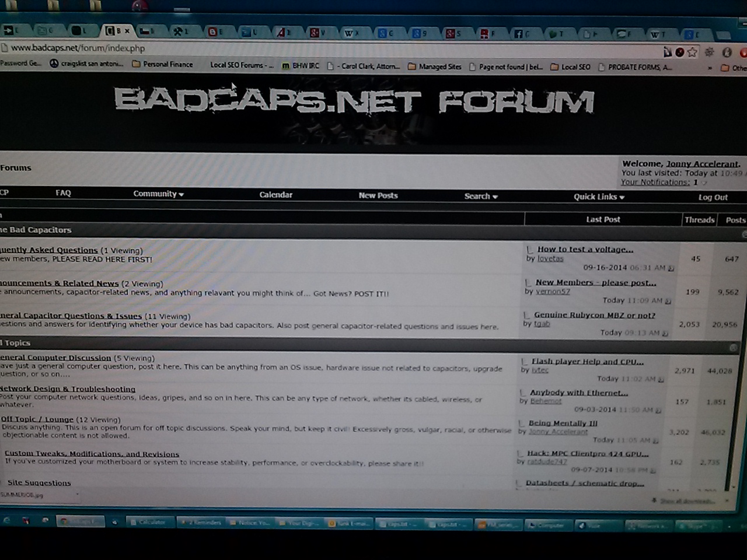Open last post 'How to test a voltage...'
This screenshot has width=747, height=560.
[585, 249]
